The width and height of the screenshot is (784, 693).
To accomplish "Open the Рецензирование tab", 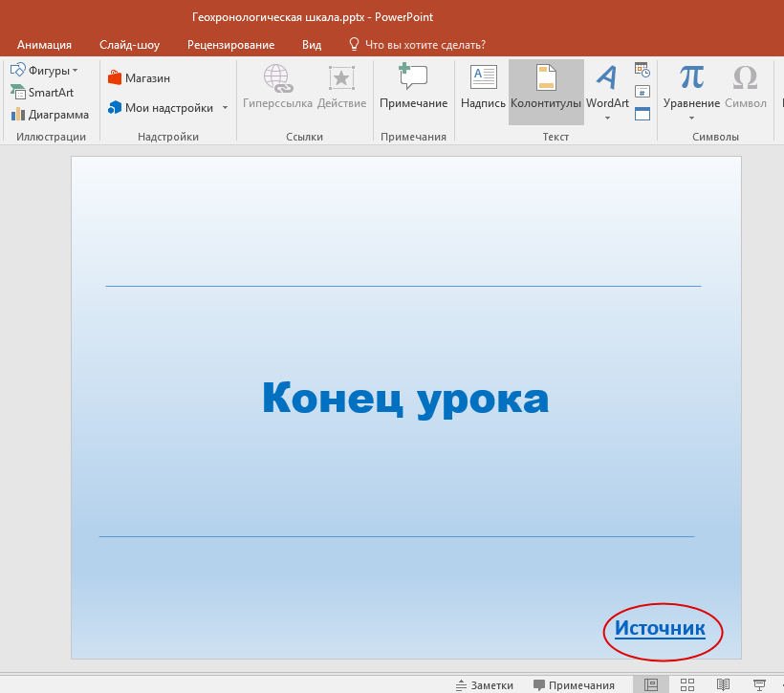I will [231, 45].
